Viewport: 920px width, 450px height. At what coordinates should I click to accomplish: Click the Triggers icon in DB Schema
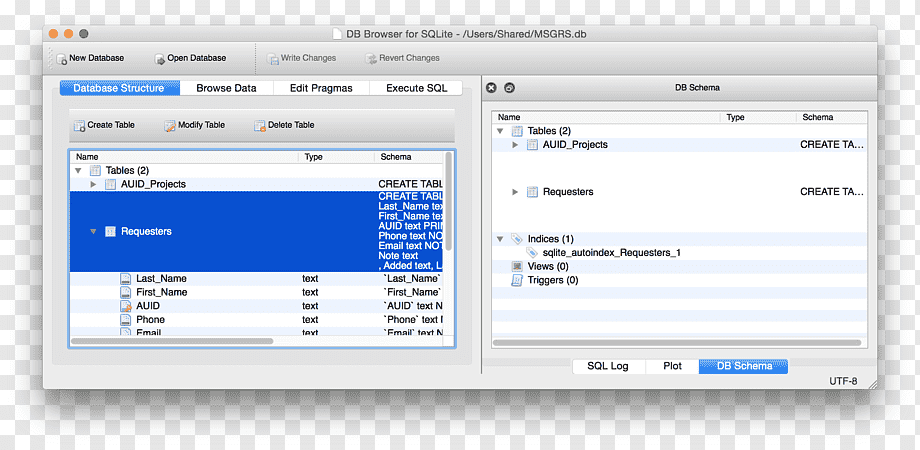click(x=517, y=280)
